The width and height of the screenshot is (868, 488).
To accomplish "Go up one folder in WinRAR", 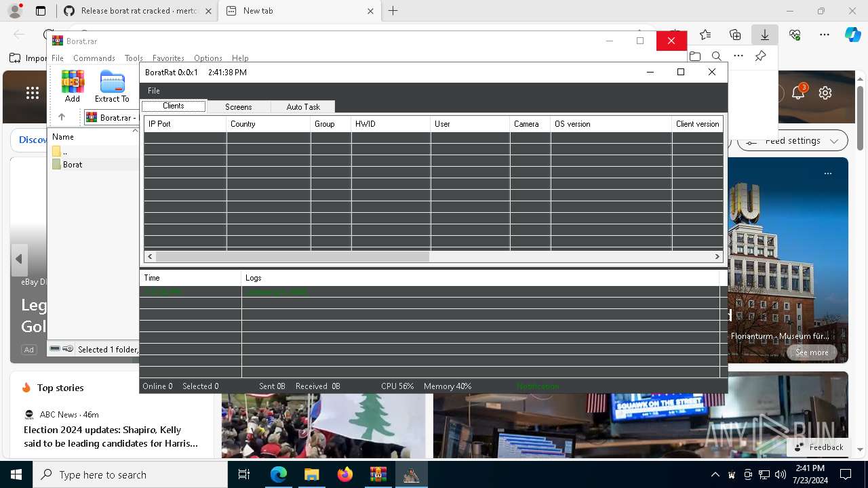I will (62, 117).
